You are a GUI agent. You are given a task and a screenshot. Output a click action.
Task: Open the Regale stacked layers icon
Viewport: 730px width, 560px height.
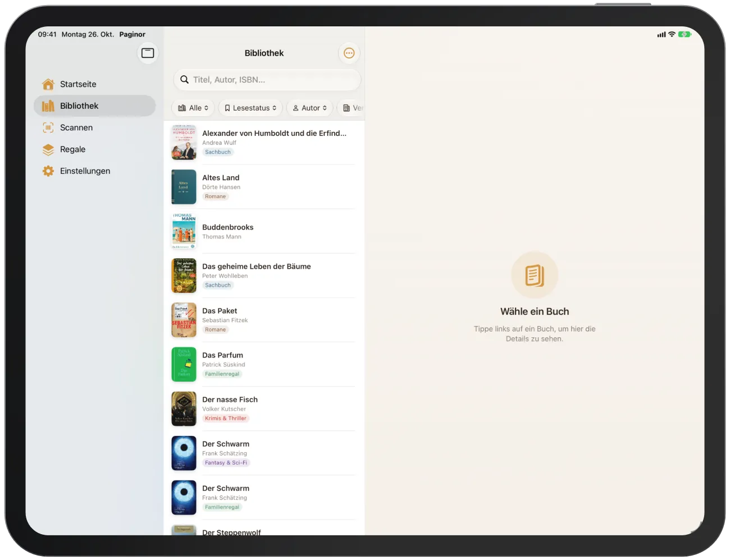pyautogui.click(x=48, y=150)
